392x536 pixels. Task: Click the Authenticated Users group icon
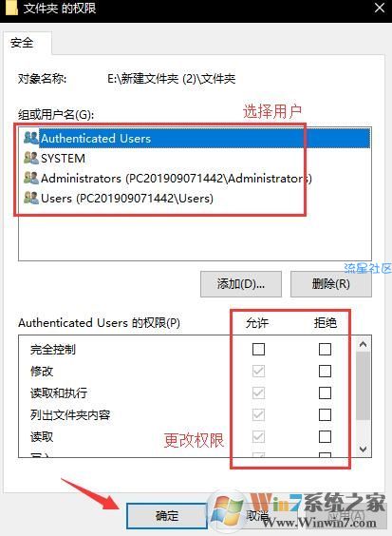coord(31,138)
